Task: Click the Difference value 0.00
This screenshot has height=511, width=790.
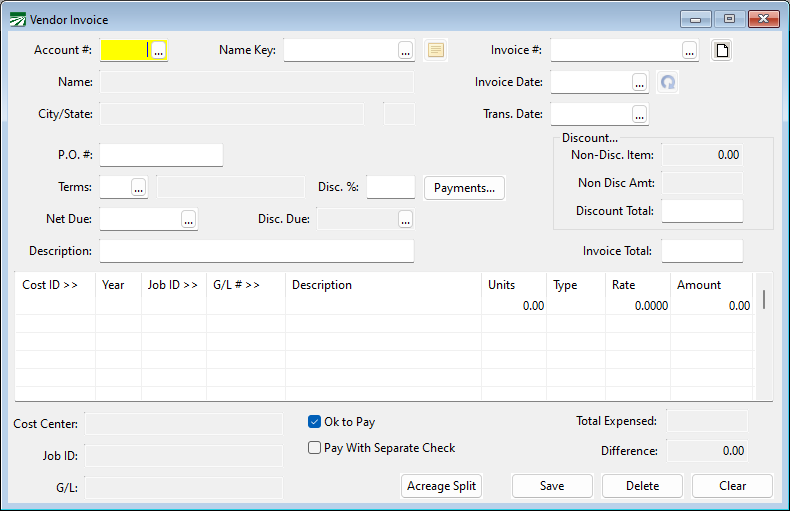Action: tap(734, 451)
